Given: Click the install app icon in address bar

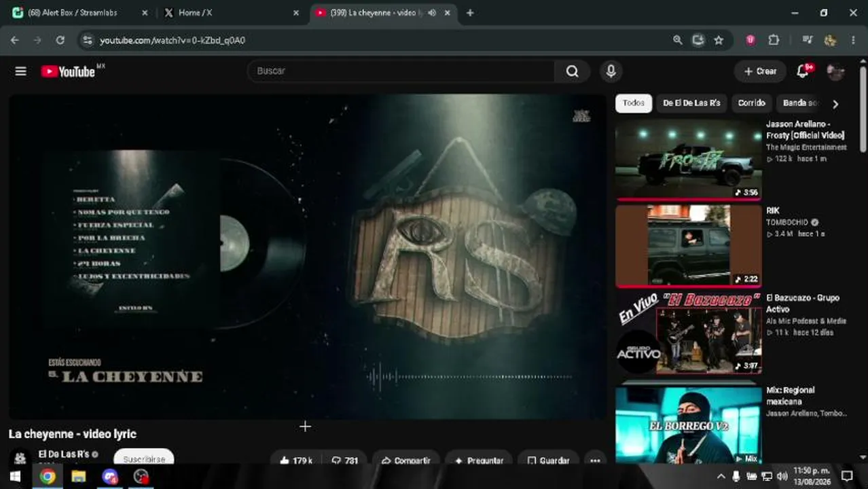Looking at the screenshot, I should point(698,40).
